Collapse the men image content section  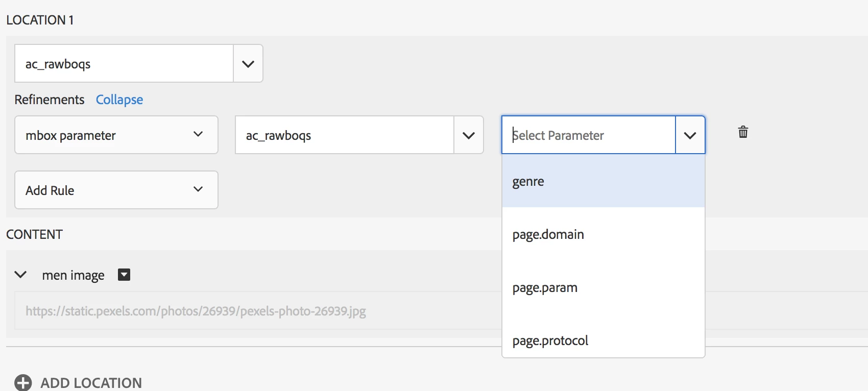(x=20, y=275)
